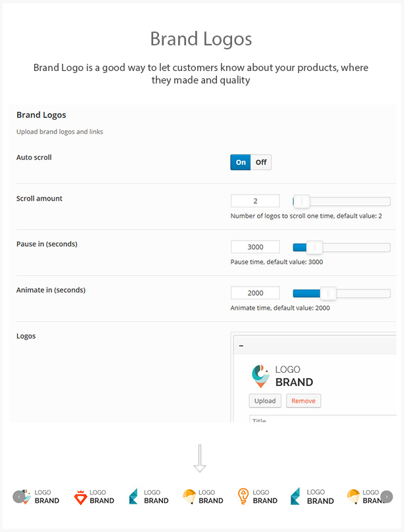
Task: Focus the Scroll amount number field
Action: pos(255,201)
